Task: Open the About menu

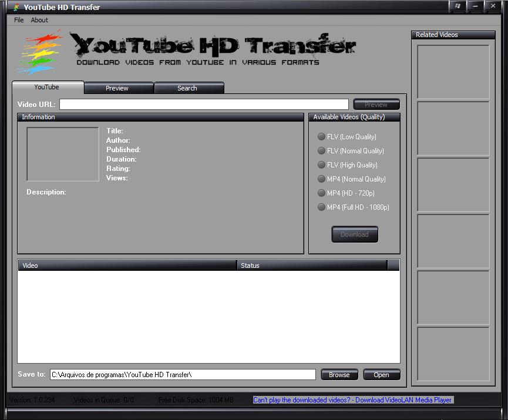Action: 39,20
